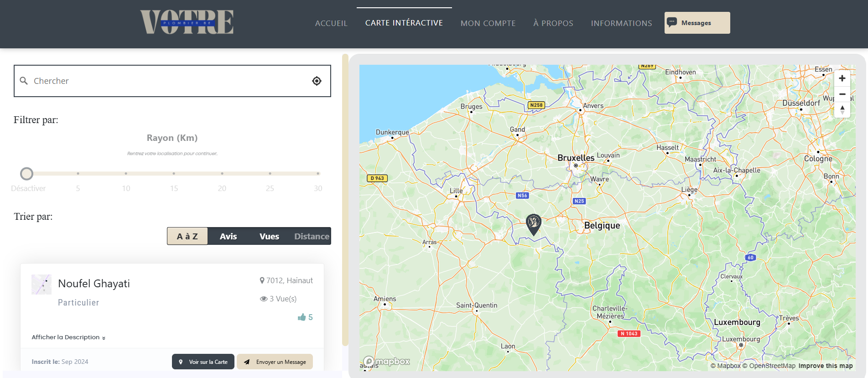Set radius slider to 15 km
868x378 pixels.
(x=174, y=174)
